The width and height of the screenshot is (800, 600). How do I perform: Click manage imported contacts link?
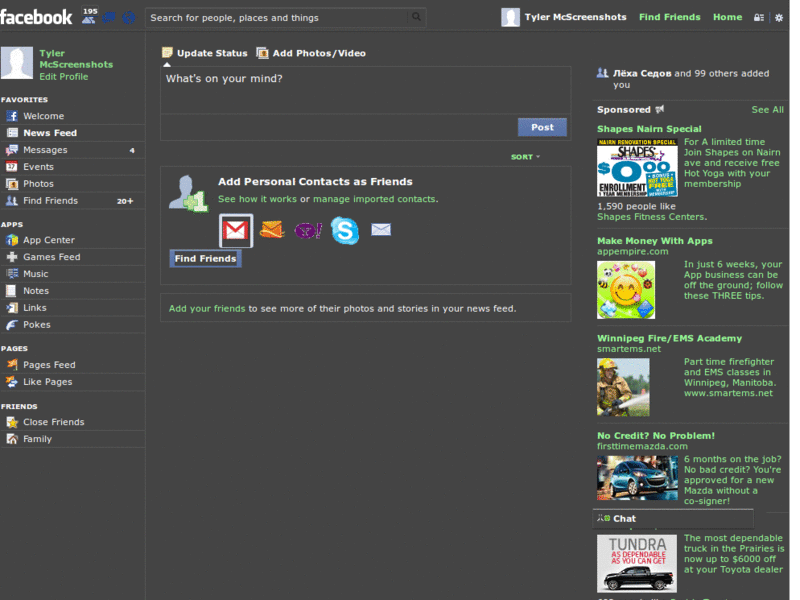(x=374, y=199)
